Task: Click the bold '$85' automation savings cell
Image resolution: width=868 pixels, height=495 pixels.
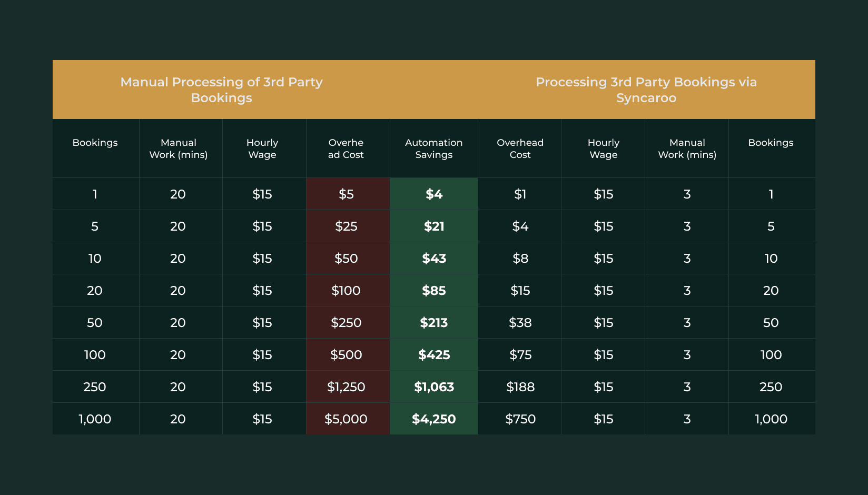Action: pos(434,291)
